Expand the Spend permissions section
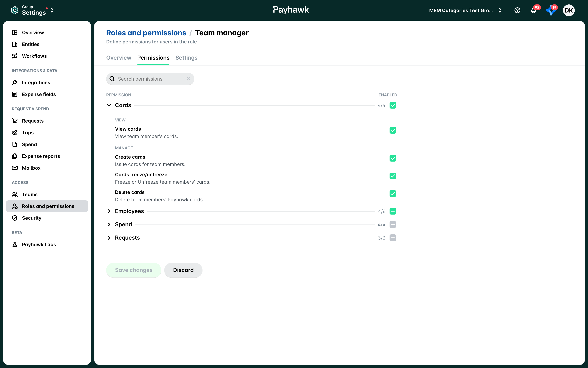This screenshot has height=368, width=588. (x=109, y=224)
